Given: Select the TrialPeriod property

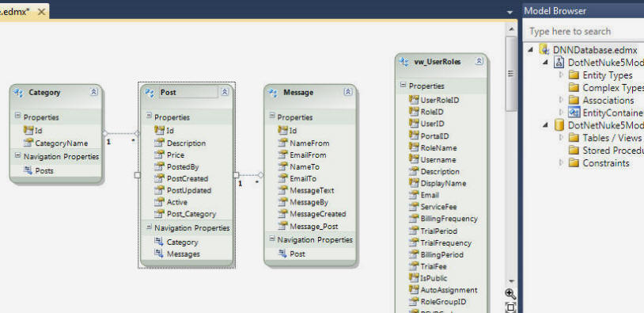Looking at the screenshot, I should 438,231.
